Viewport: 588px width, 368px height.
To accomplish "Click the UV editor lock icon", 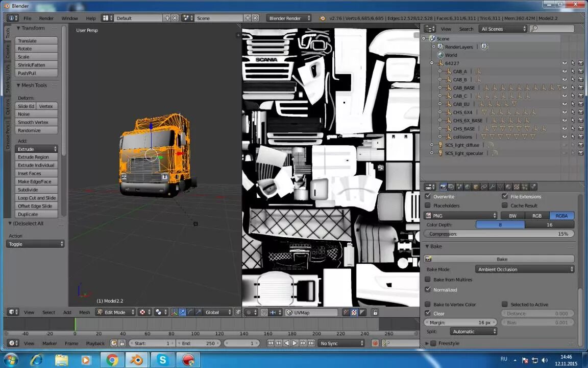I will (375, 312).
